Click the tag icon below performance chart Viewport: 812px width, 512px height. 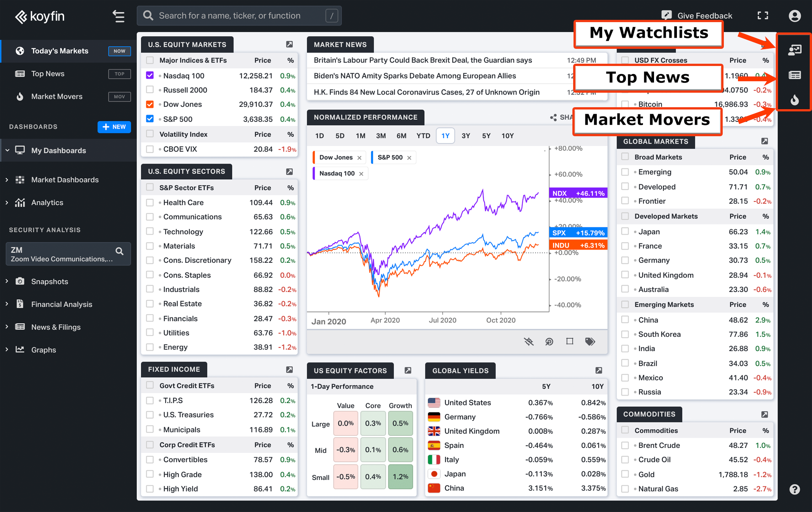coord(590,341)
